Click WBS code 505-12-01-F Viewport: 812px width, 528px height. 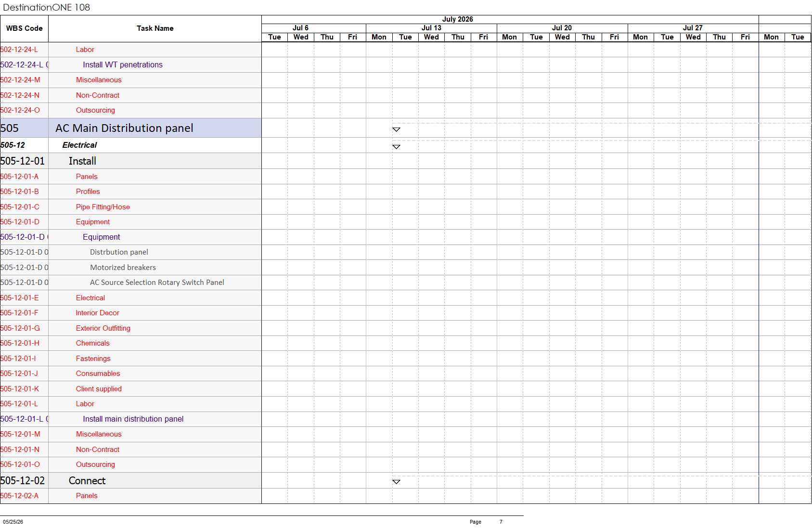tap(19, 313)
